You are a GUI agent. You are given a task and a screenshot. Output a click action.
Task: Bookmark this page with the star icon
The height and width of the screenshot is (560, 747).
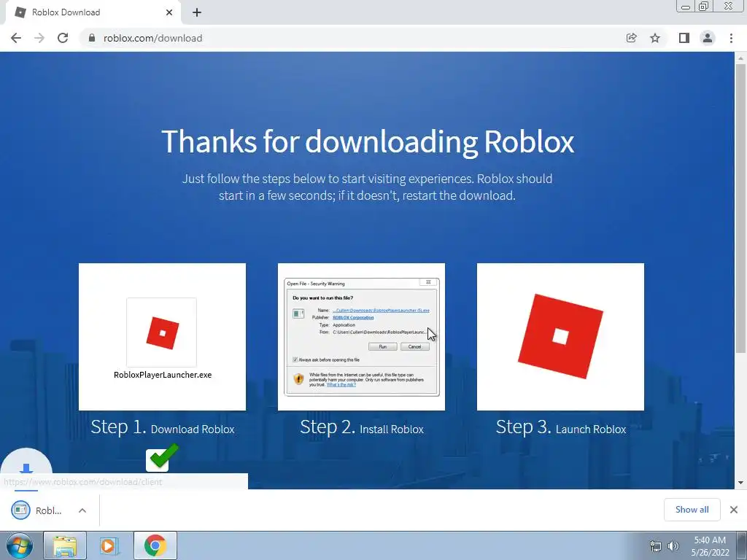point(655,38)
